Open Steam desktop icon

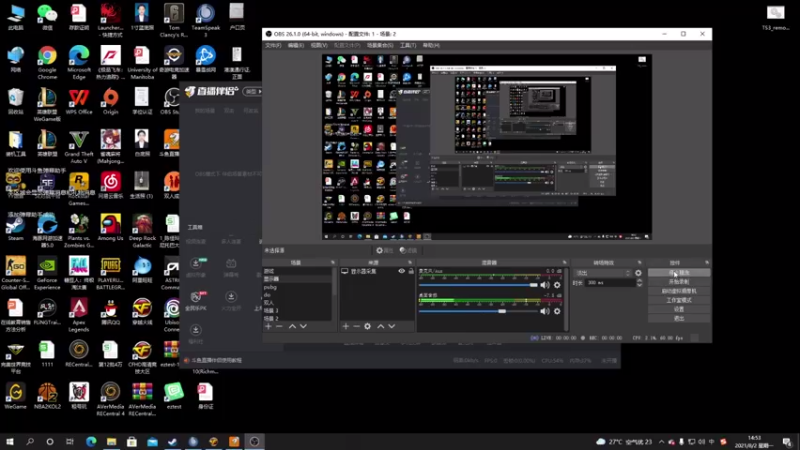(x=15, y=228)
